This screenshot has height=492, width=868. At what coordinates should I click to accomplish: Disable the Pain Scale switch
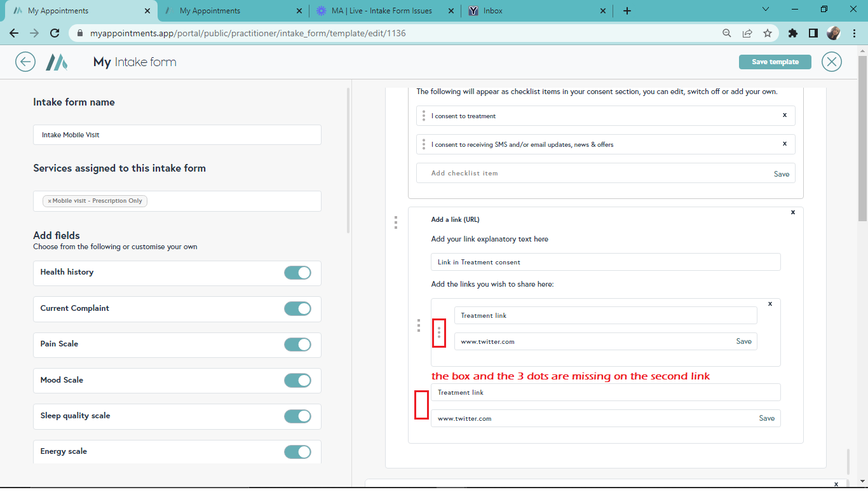297,345
